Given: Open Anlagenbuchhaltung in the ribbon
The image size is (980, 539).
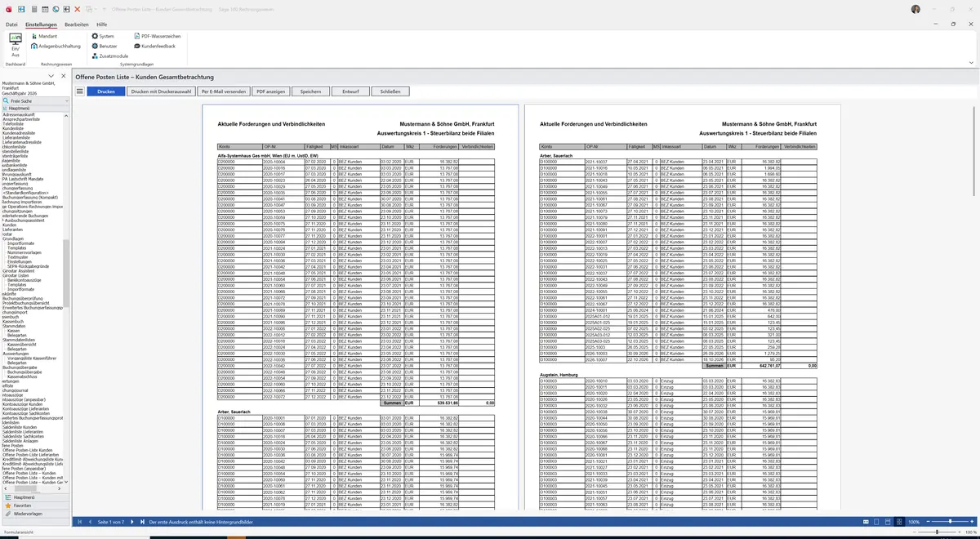Looking at the screenshot, I should point(56,46).
